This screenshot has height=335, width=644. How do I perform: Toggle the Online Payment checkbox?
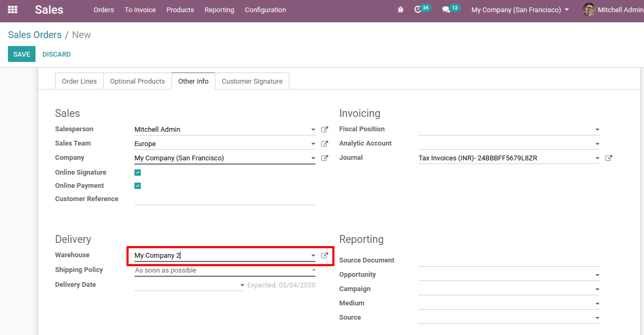[138, 186]
